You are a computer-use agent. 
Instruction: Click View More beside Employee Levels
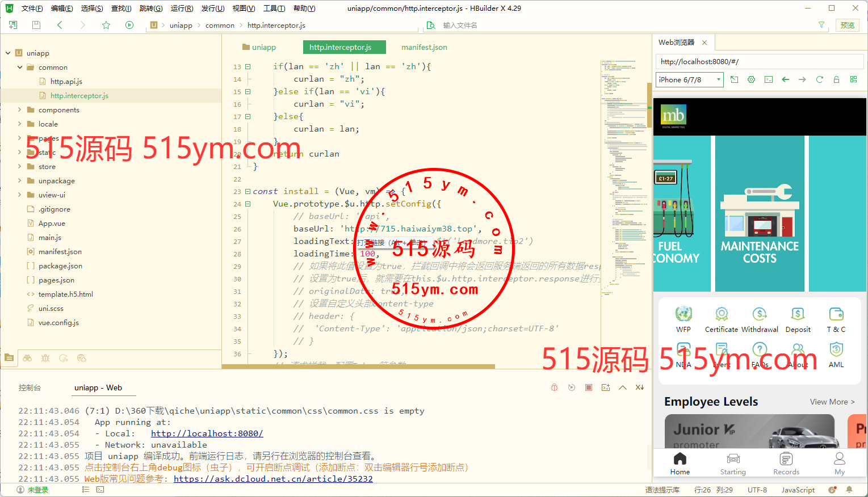[832, 402]
